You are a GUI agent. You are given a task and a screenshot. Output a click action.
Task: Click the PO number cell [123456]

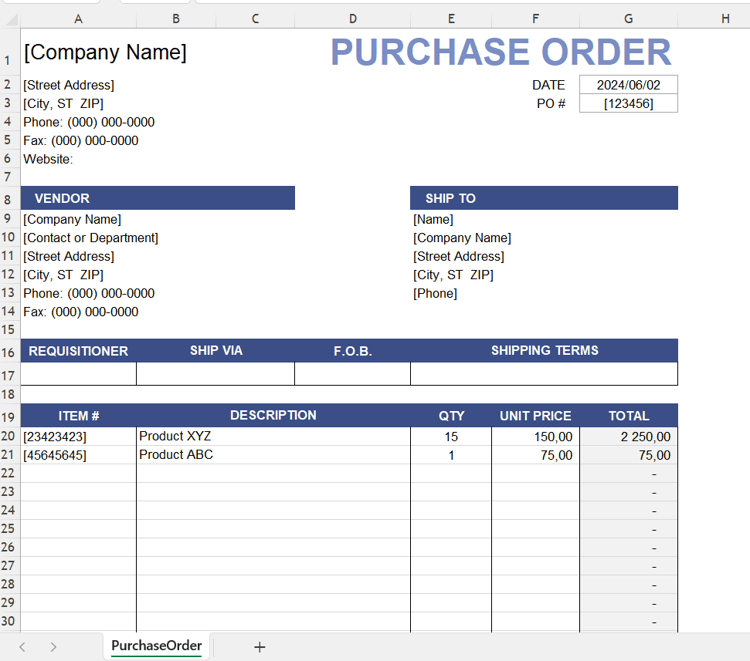coord(629,103)
